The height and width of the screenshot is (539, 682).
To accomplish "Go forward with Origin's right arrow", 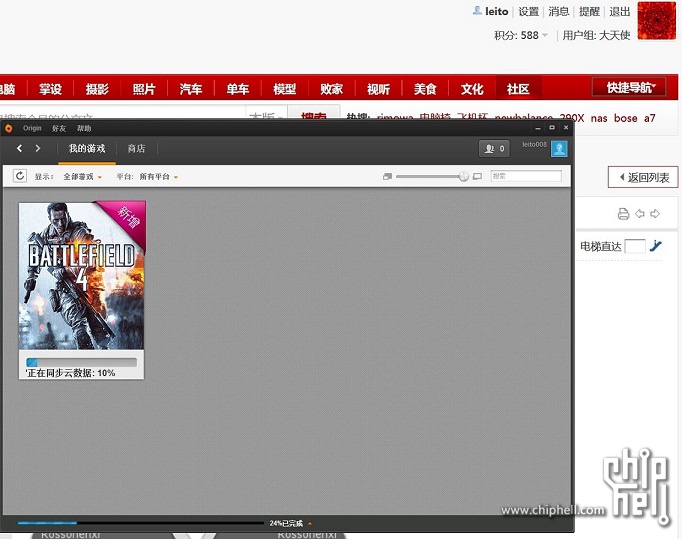I will click(38, 148).
